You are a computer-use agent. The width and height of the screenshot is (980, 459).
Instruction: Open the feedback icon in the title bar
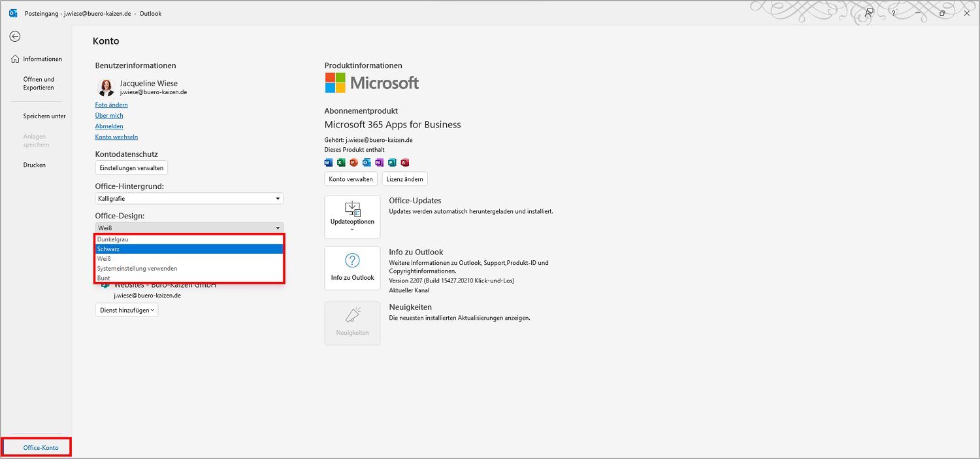[869, 13]
